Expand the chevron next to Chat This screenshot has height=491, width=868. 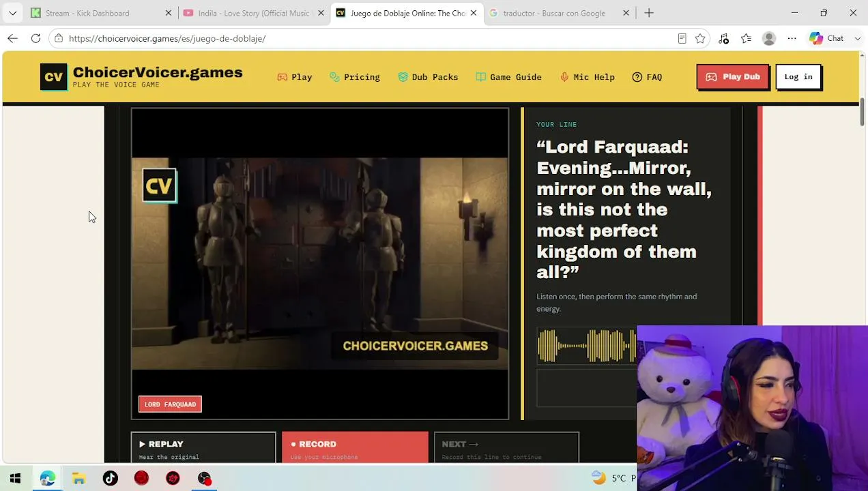point(857,38)
